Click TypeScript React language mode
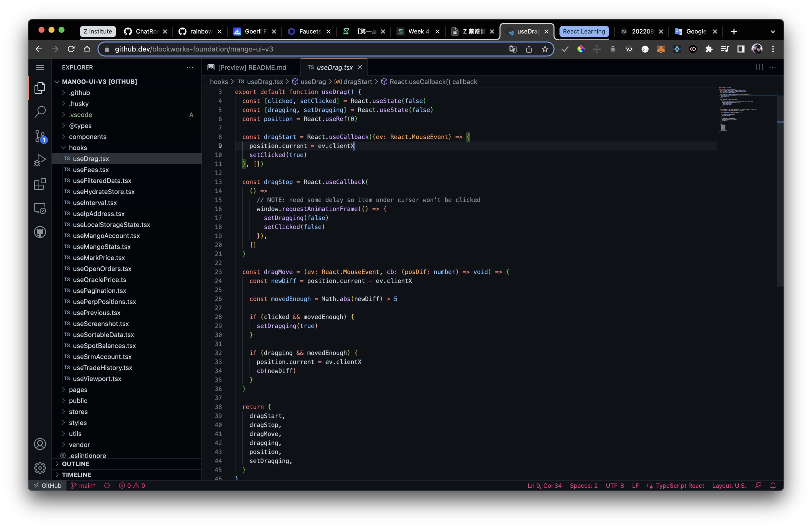 679,485
